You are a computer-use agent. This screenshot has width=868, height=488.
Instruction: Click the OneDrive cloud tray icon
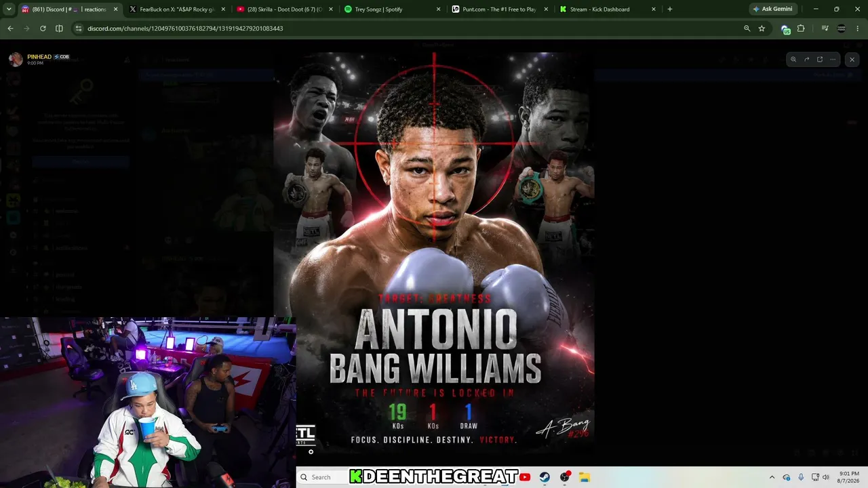tap(787, 477)
